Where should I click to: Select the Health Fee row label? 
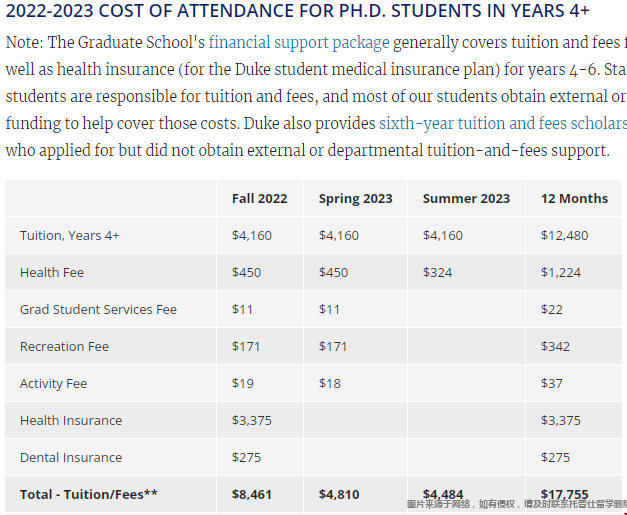(52, 272)
